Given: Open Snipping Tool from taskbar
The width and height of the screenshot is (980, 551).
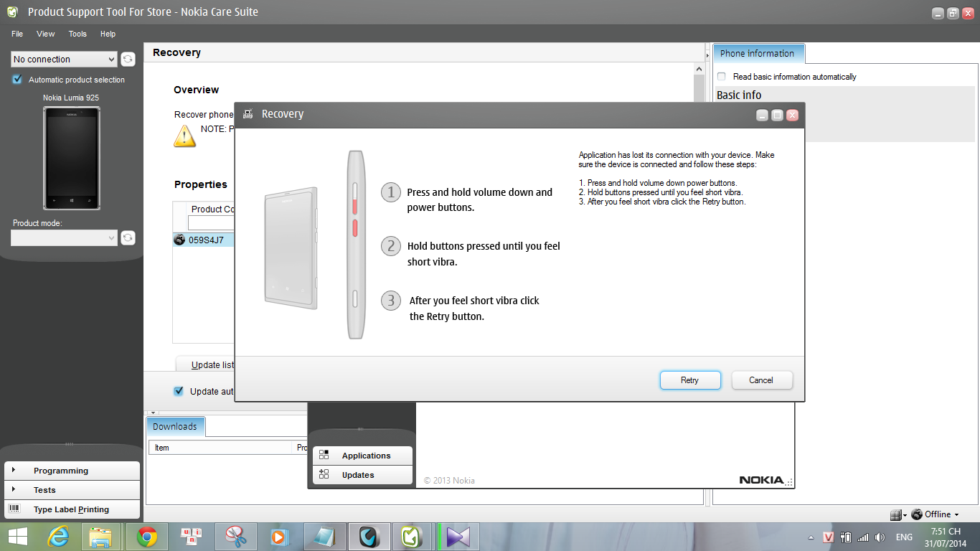Looking at the screenshot, I should coord(236,537).
